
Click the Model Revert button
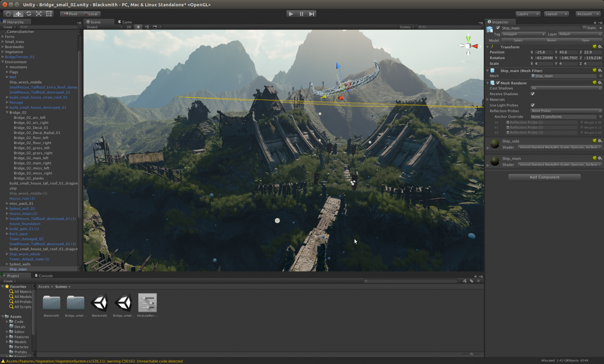pos(552,40)
